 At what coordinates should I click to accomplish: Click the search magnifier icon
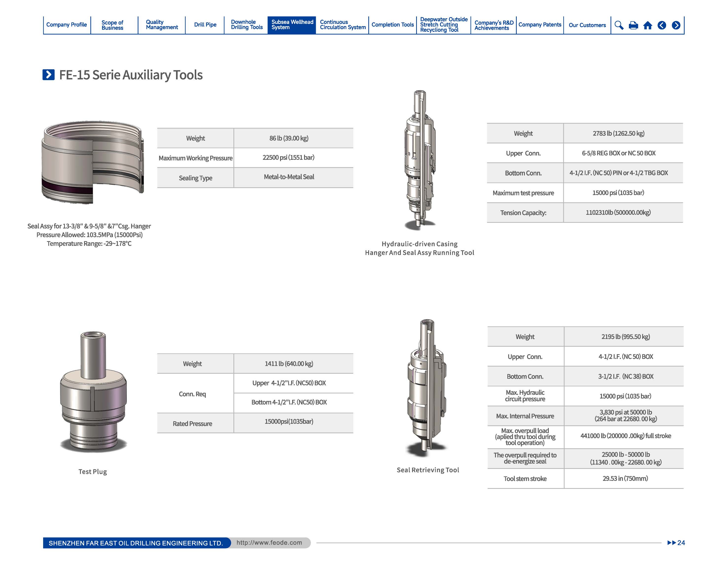619,25
